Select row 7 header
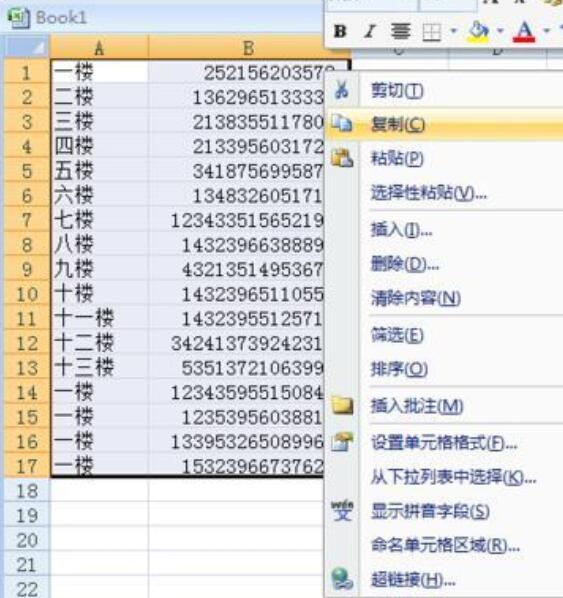 (27, 220)
